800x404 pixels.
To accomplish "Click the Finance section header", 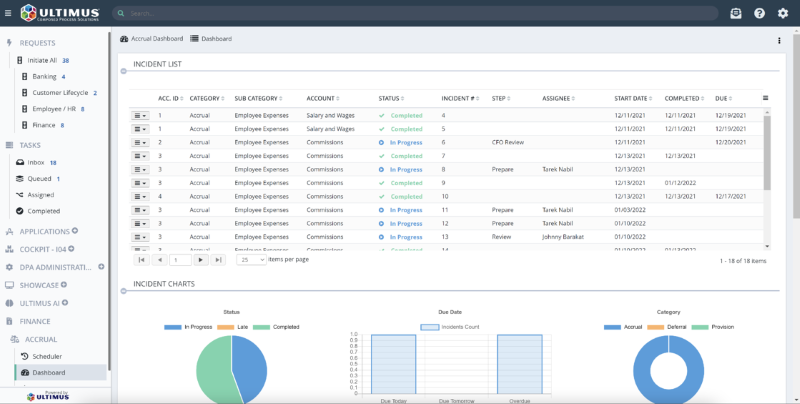I will 35,321.
